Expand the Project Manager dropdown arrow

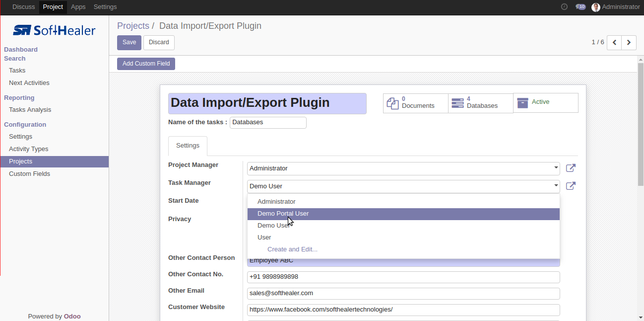point(556,168)
